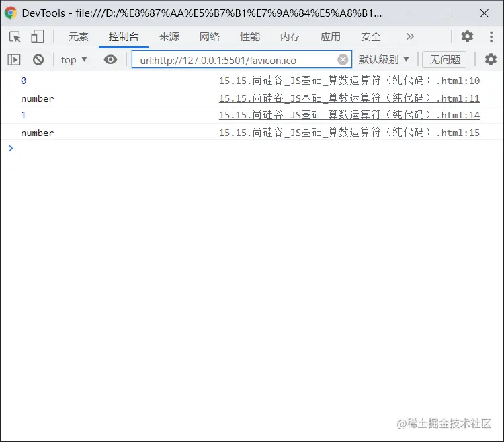Screen dimensions: 504x442
Task: Open source link ending in html:11
Action: click(349, 98)
